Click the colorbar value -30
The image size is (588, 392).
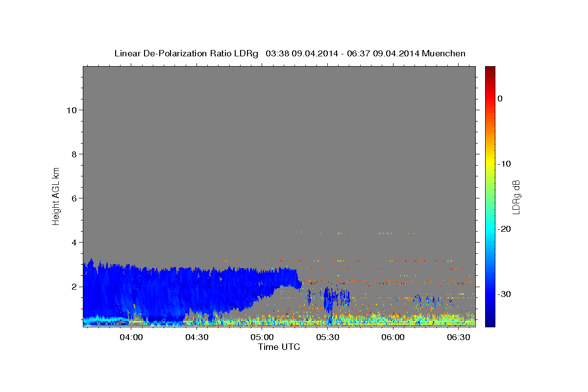[504, 294]
